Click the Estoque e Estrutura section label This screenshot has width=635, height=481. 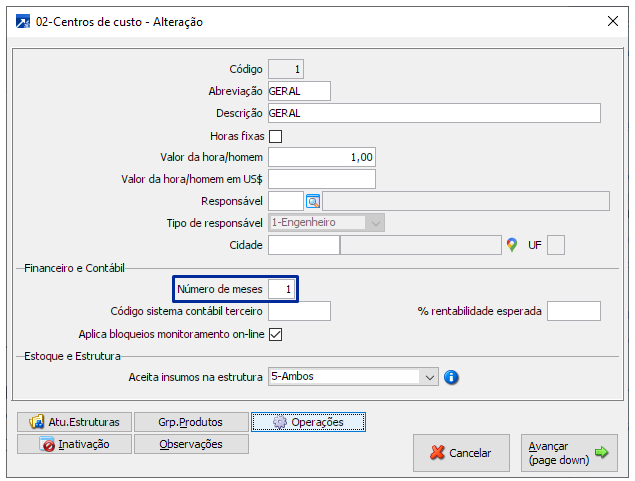[72, 356]
